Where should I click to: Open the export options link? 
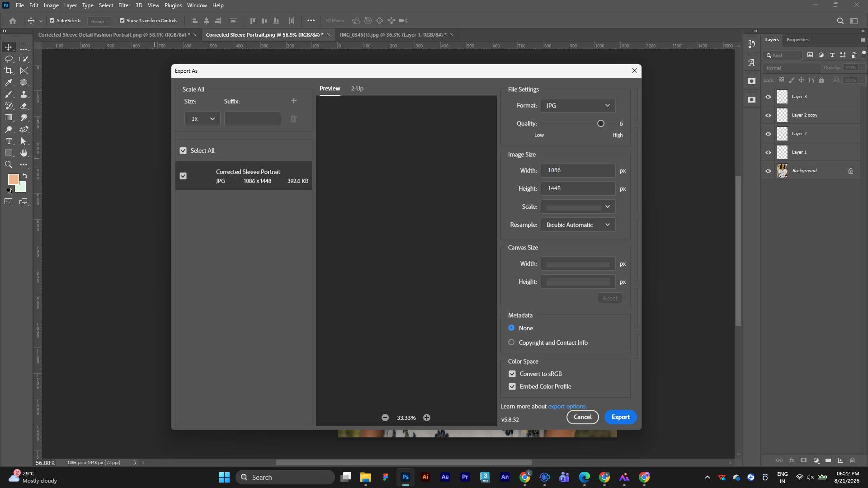point(567,406)
